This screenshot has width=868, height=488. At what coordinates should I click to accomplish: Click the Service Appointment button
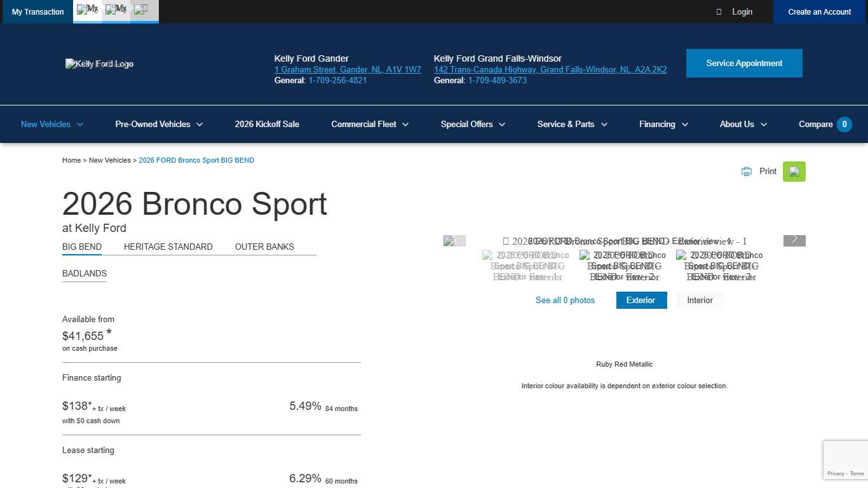click(744, 63)
